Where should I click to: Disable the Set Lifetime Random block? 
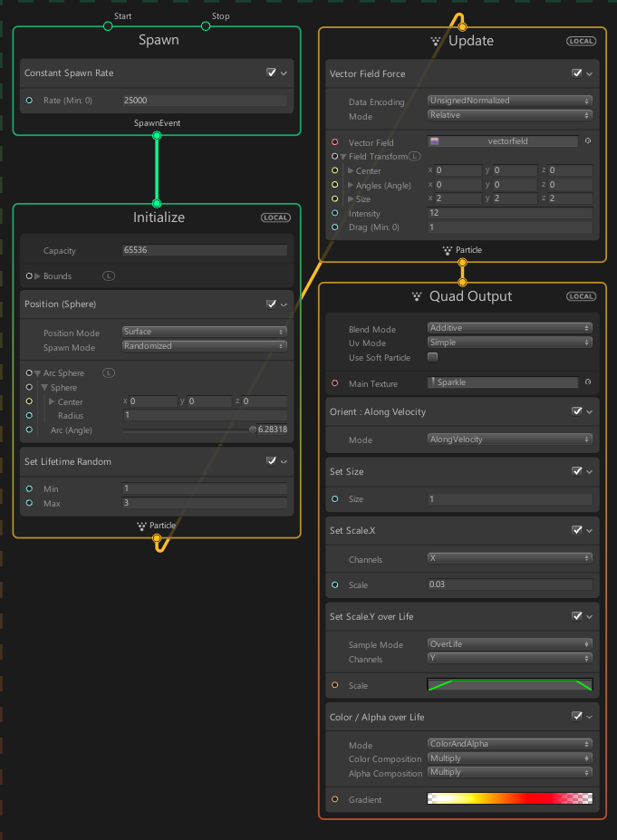(272, 460)
